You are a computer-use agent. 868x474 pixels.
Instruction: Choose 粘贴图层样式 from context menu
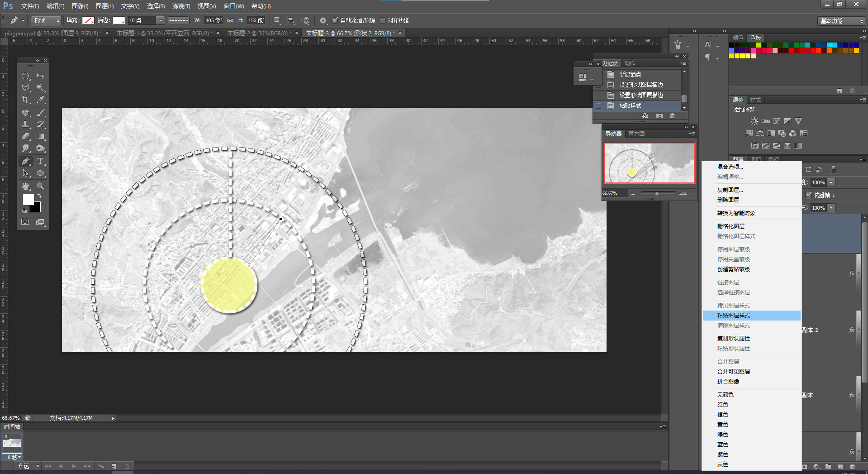(x=733, y=316)
